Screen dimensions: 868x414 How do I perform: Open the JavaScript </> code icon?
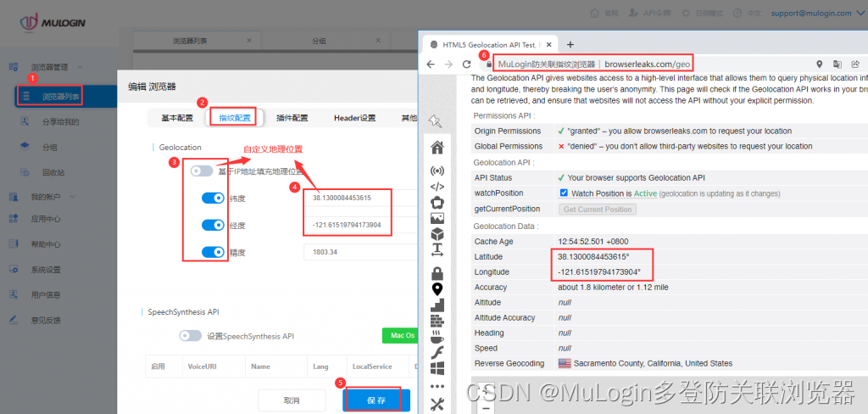pyautogui.click(x=437, y=187)
